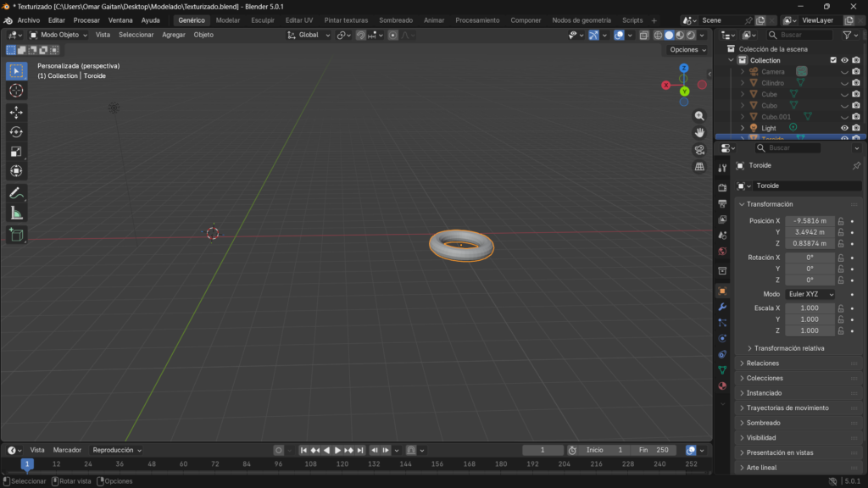The image size is (868, 488).
Task: Open the Procesar menu
Action: click(86, 19)
